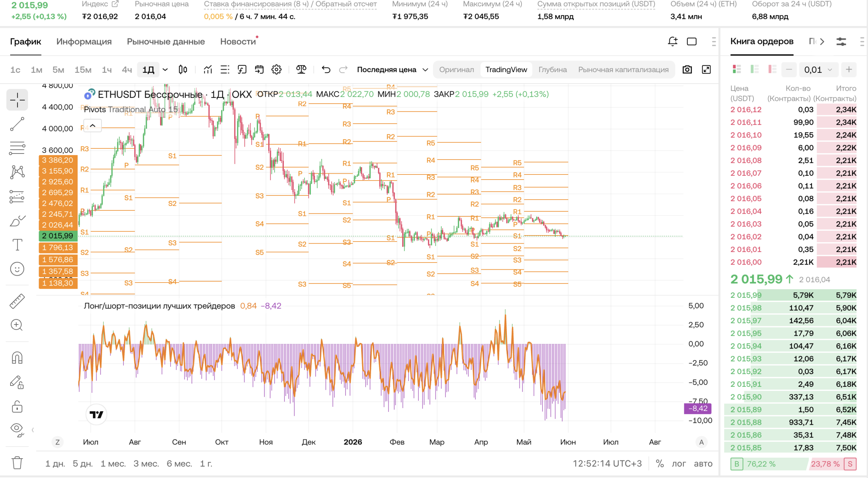Redo the chart action
This screenshot has width=868, height=478.
point(343,69)
